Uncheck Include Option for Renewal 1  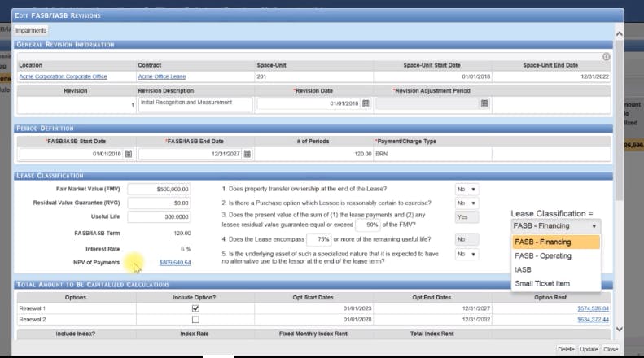pos(195,308)
